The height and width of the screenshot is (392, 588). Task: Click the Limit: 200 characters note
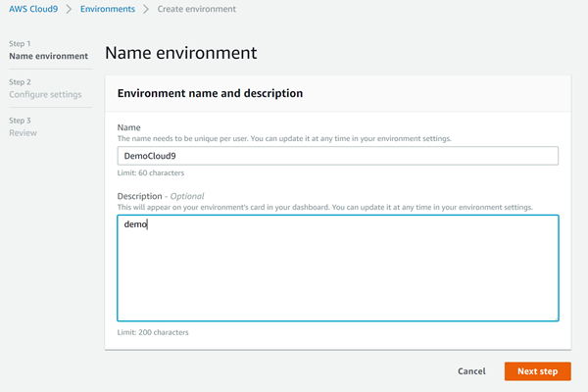click(152, 332)
